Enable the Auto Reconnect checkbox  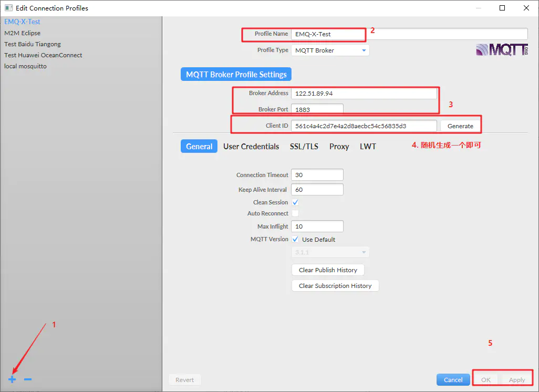click(295, 213)
